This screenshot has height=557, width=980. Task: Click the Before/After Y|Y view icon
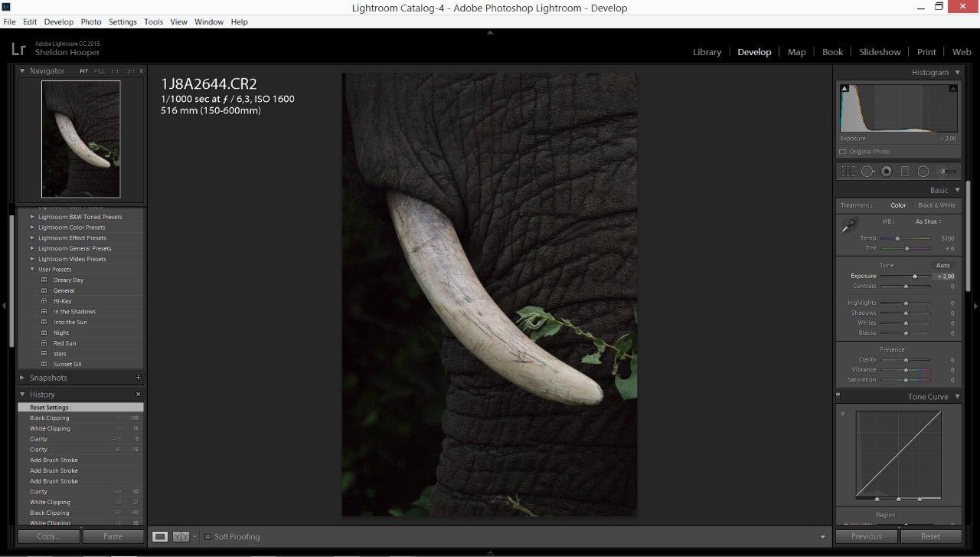(181, 536)
